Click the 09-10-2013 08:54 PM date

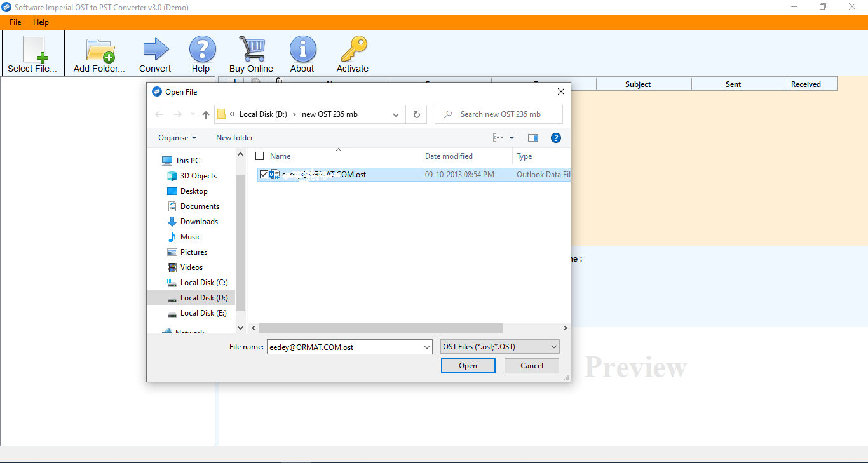pyautogui.click(x=459, y=175)
